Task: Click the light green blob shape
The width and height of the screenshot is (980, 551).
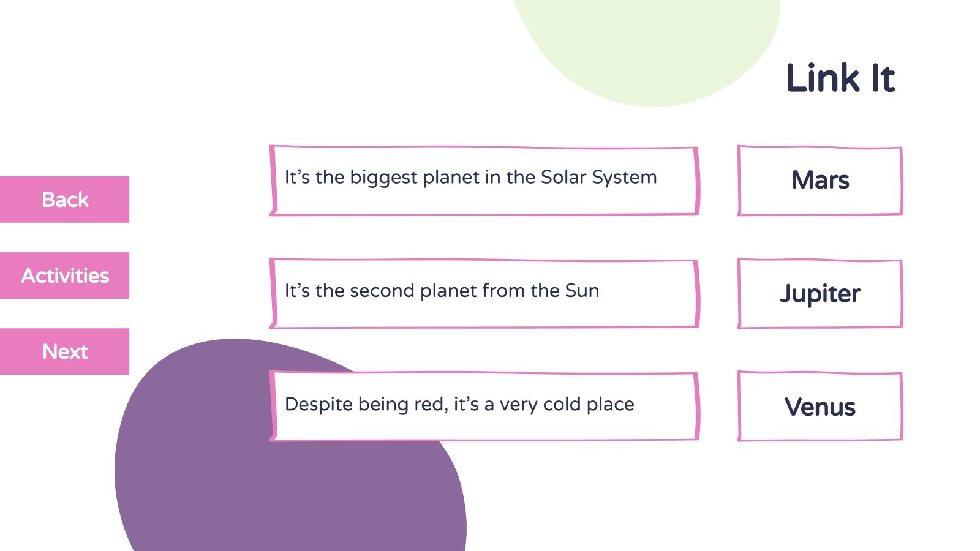Action: tap(649, 49)
